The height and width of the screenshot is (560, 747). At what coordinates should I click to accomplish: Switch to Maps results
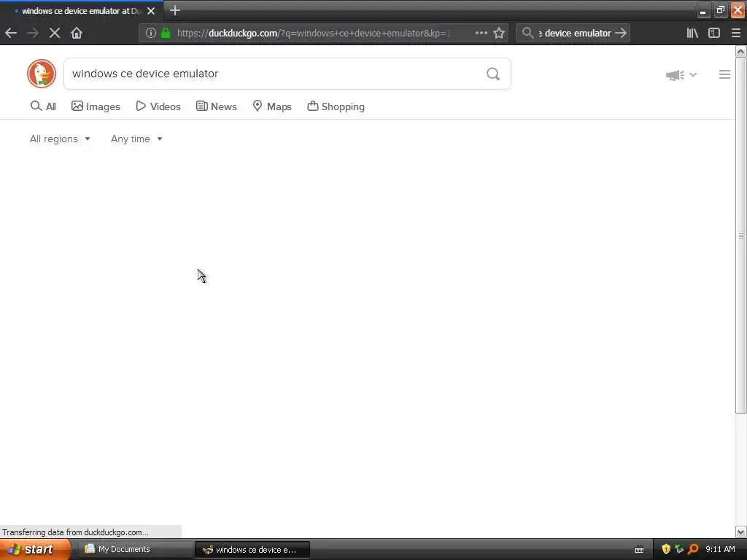[x=272, y=106]
